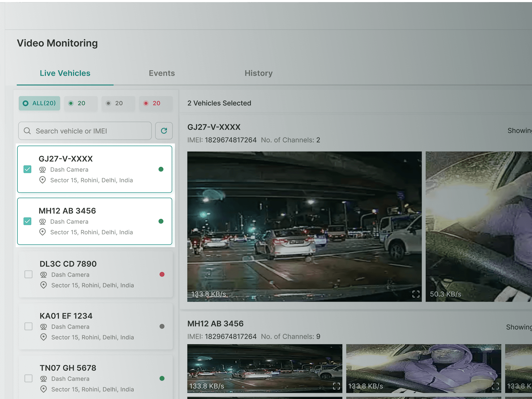
Task: Switch to the Events tab
Action: pyautogui.click(x=162, y=73)
